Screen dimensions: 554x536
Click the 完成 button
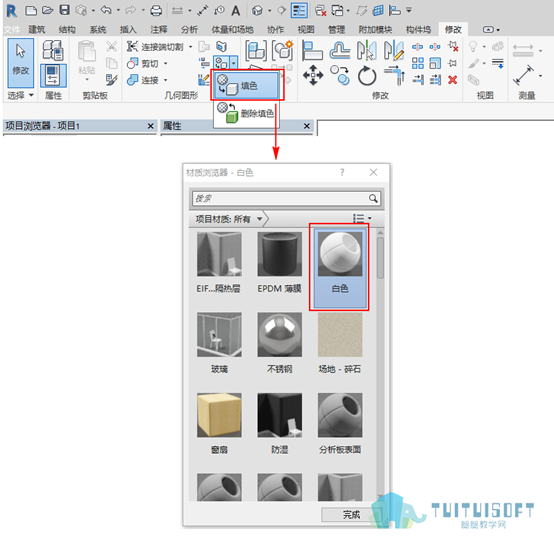(351, 514)
